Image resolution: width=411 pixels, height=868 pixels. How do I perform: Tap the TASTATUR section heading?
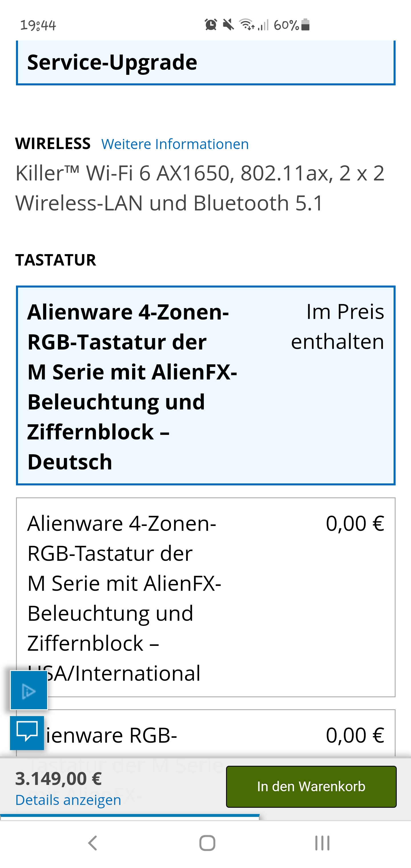pyautogui.click(x=56, y=260)
